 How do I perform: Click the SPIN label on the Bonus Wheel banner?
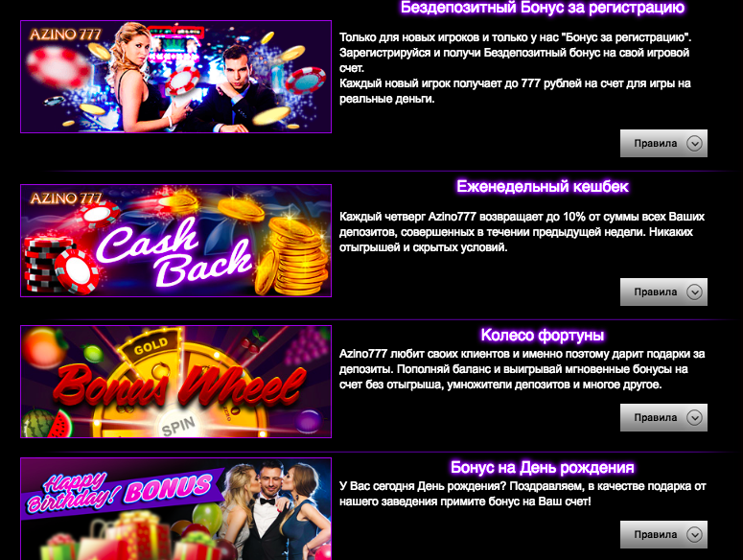click(177, 427)
